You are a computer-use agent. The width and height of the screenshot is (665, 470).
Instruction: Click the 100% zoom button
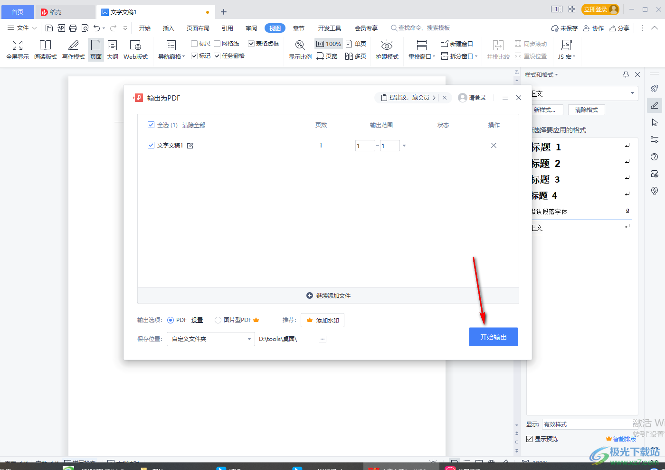[328, 43]
